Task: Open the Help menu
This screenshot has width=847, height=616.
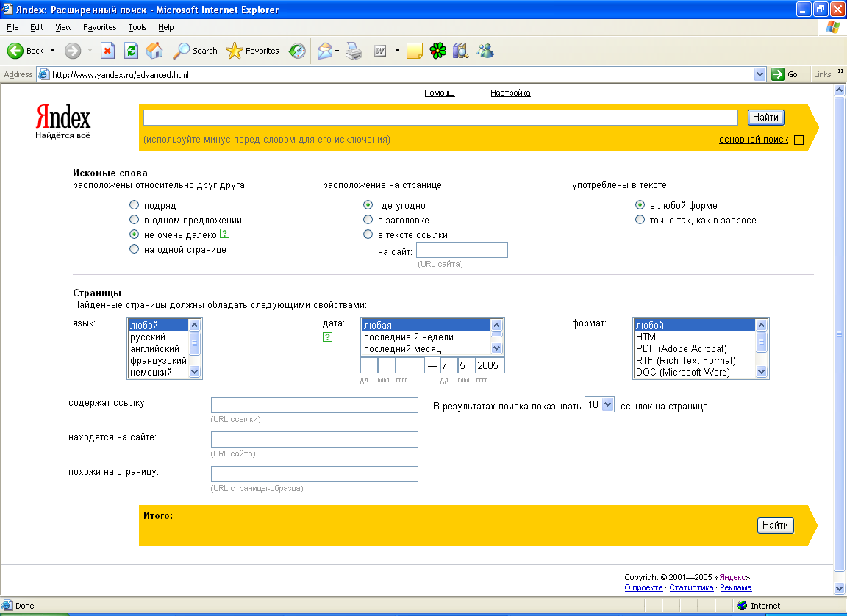Action: pos(166,27)
